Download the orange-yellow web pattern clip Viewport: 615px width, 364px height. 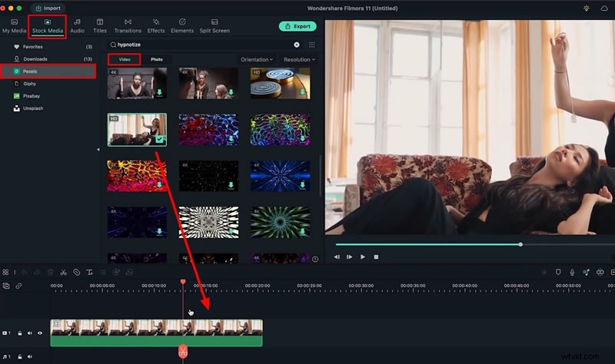pos(159,184)
